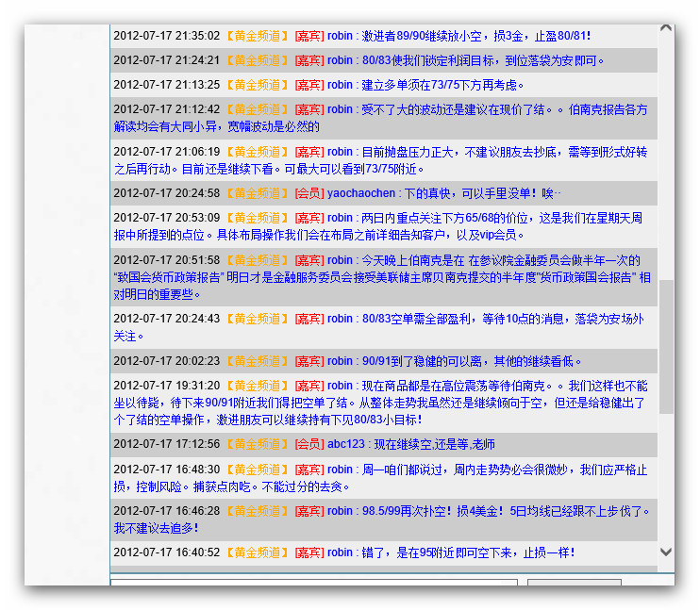700x610 pixels.
Task: Click message text 目前抛盘压力正大
Action: 408,152
